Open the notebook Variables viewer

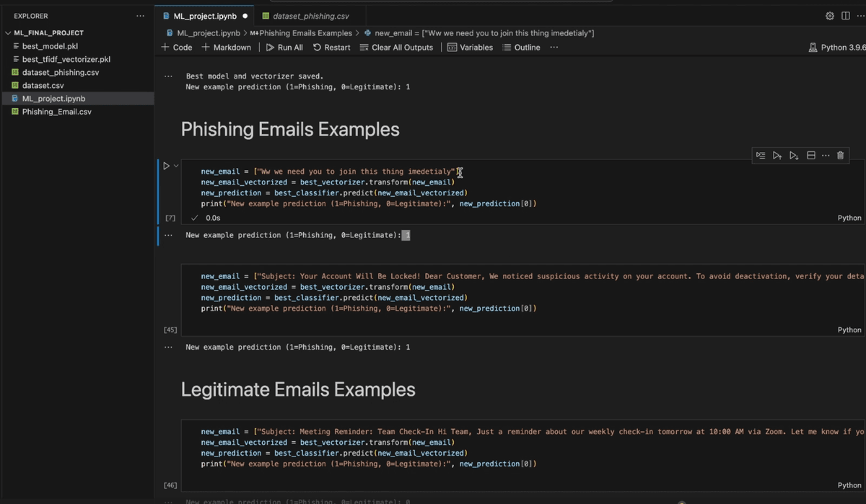(x=470, y=47)
